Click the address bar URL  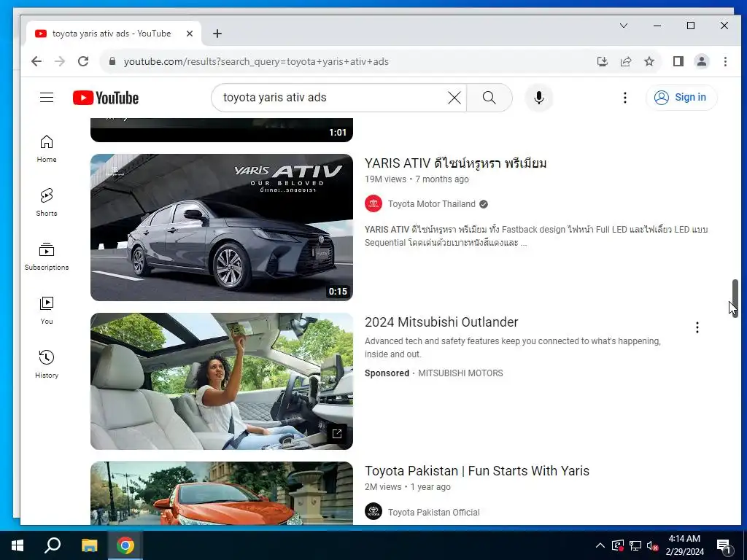(256, 61)
